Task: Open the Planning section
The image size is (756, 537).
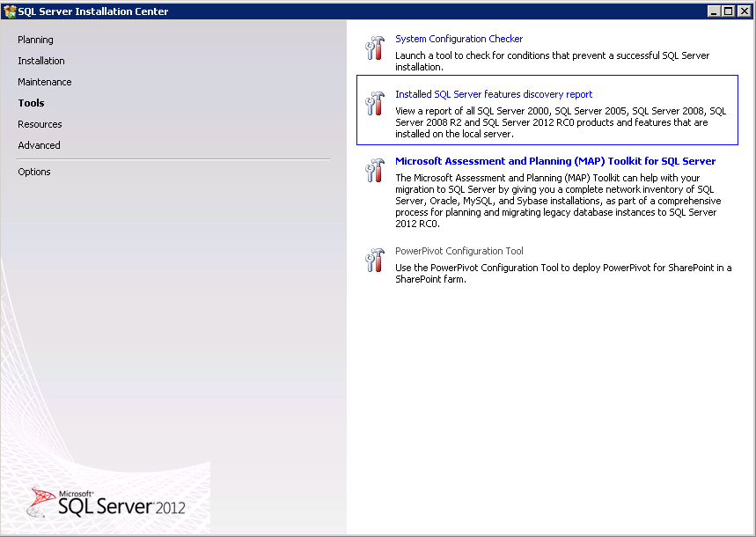Action: (35, 40)
